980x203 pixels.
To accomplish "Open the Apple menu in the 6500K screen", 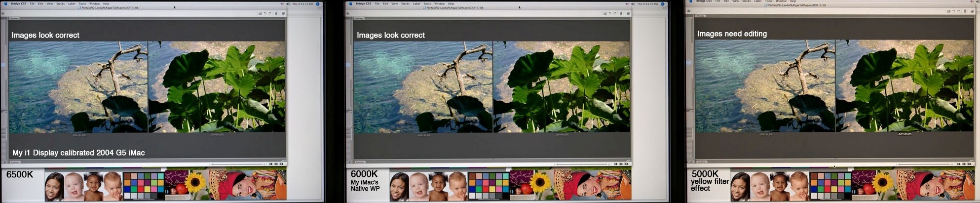I will click(x=6, y=3).
